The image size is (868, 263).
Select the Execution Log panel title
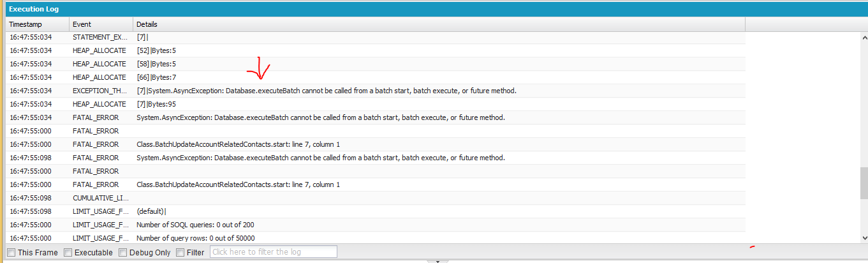(35, 9)
